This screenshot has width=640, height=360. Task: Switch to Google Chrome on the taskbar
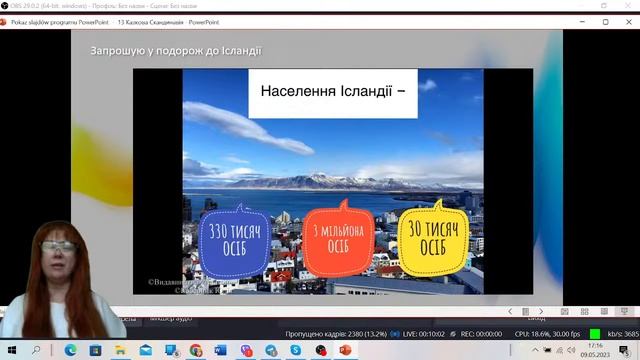(x=196, y=350)
